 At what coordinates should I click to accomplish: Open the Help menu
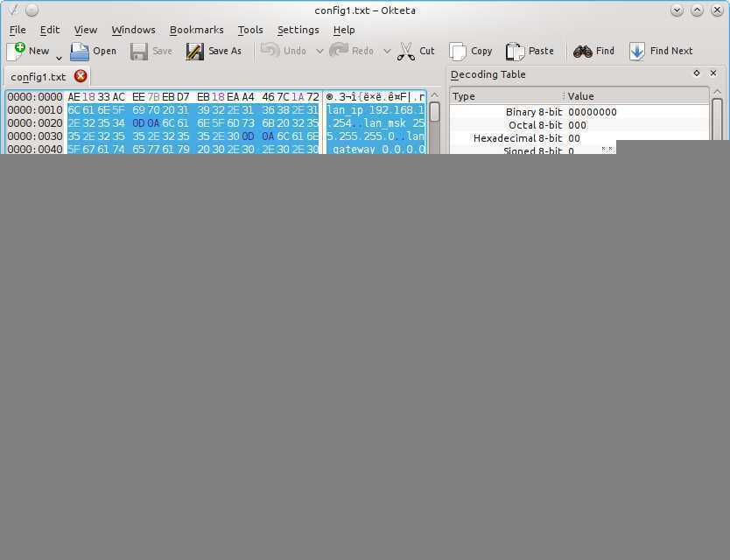tap(344, 30)
